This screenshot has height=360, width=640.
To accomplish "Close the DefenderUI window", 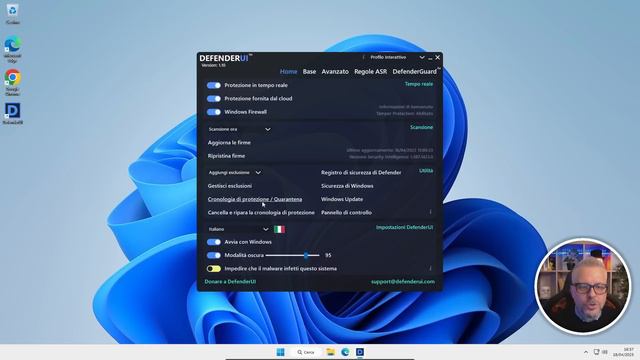I will point(438,58).
